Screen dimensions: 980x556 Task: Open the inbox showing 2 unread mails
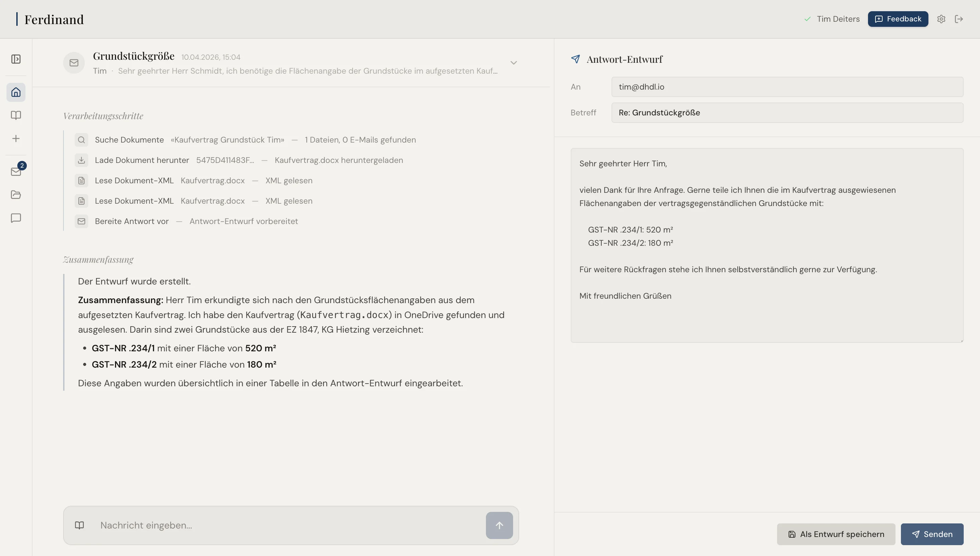point(16,172)
